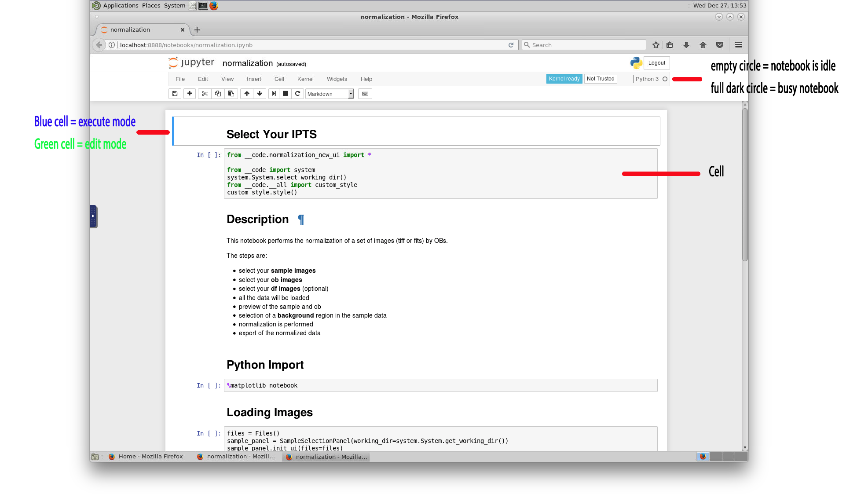Screen dimensions: 868x494
Task: Copy selected cells icon
Action: coord(218,94)
